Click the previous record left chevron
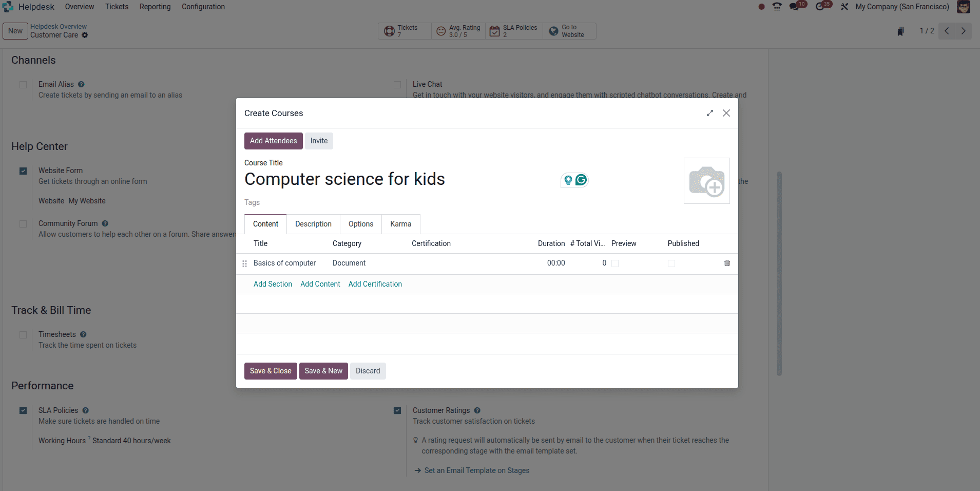980x491 pixels. (x=946, y=31)
